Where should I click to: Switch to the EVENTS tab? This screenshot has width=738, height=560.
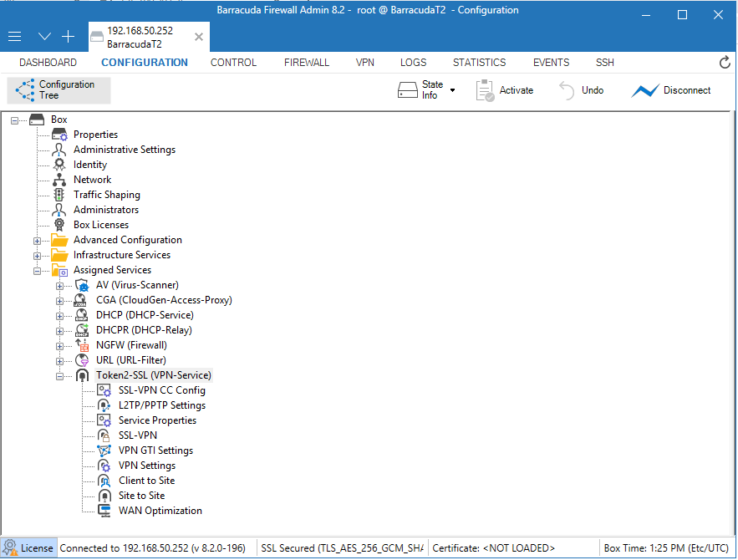551,63
